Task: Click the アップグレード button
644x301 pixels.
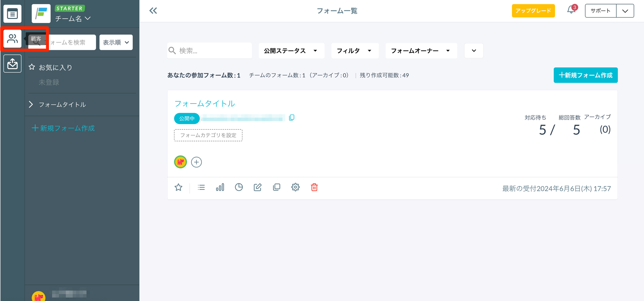Action: click(x=533, y=11)
